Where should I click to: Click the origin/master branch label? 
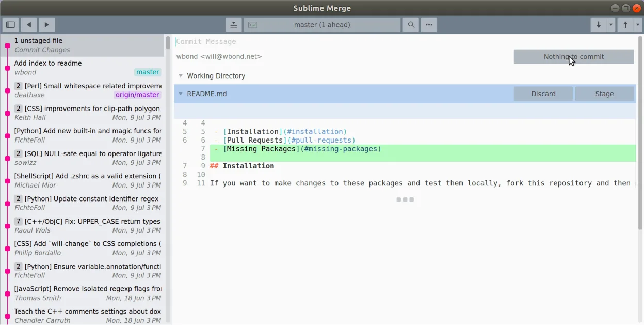[137, 95]
